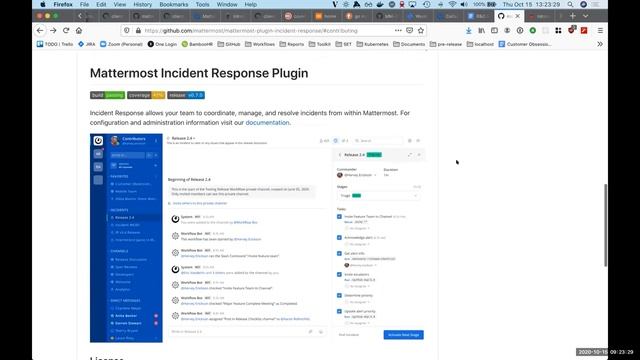The width and height of the screenshot is (640, 360).
Task: Open the JIRA bookmark
Action: 87,44
